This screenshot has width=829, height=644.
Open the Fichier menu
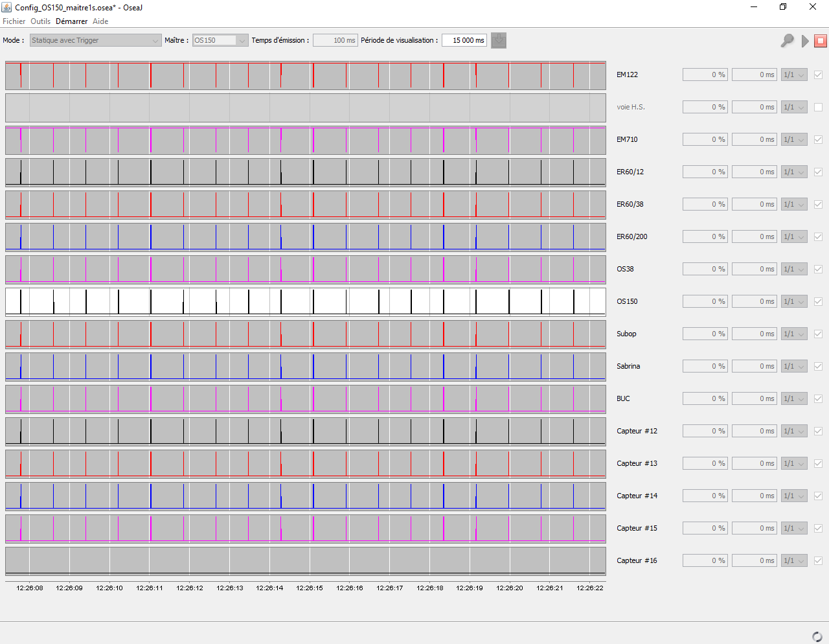14,21
